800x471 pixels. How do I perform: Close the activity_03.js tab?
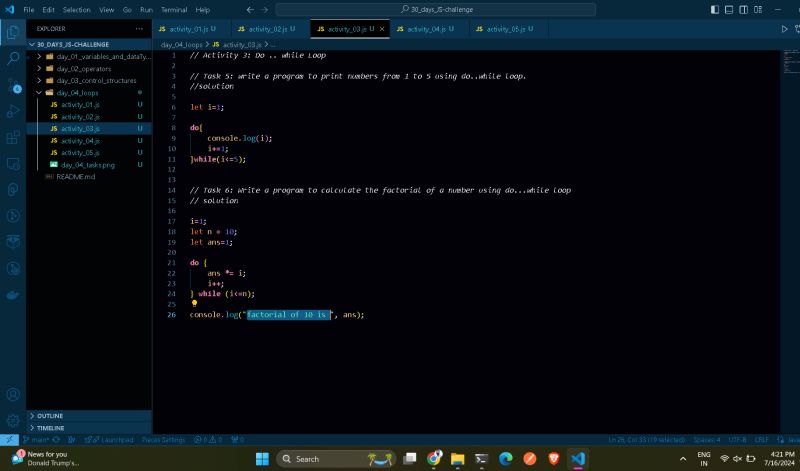(x=382, y=29)
